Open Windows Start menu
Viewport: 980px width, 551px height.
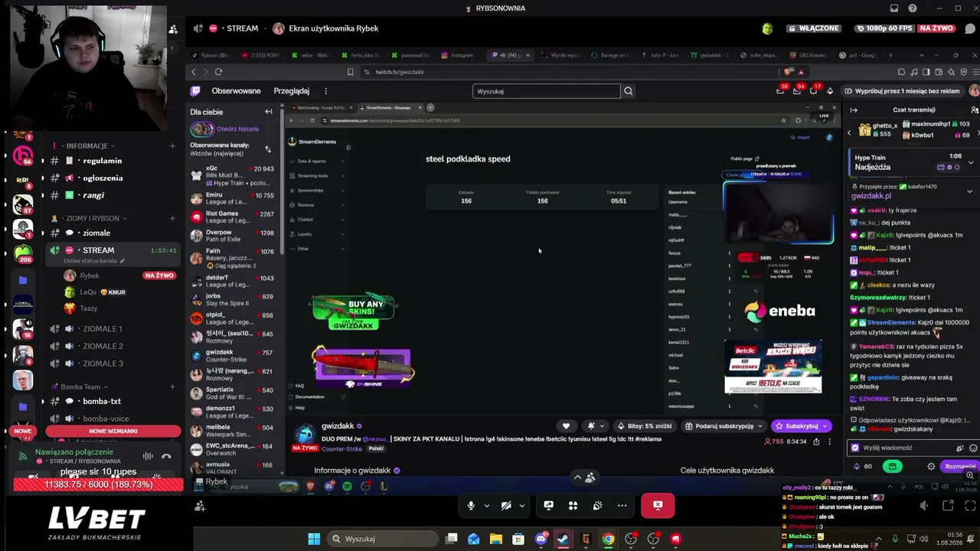(314, 539)
